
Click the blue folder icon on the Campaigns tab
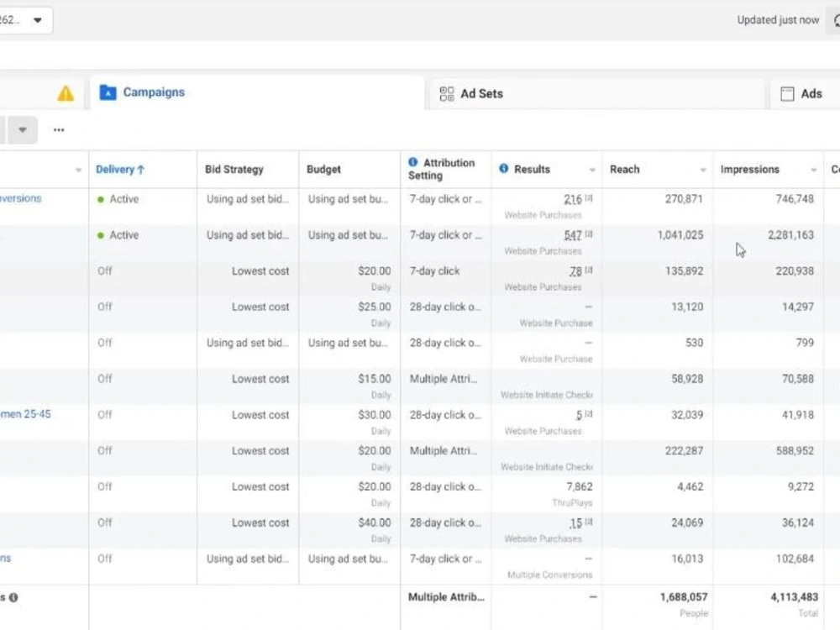click(108, 92)
